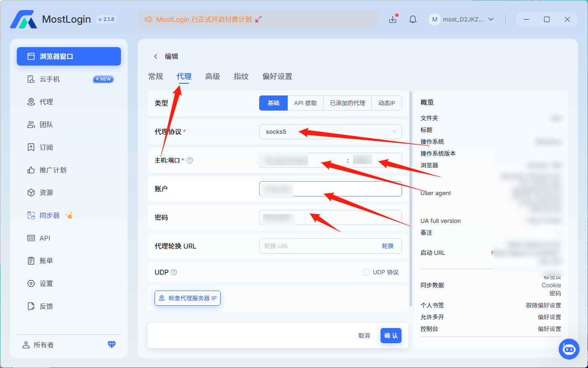Click the 反馈 feedback icon
The width and height of the screenshot is (588, 368).
31,306
